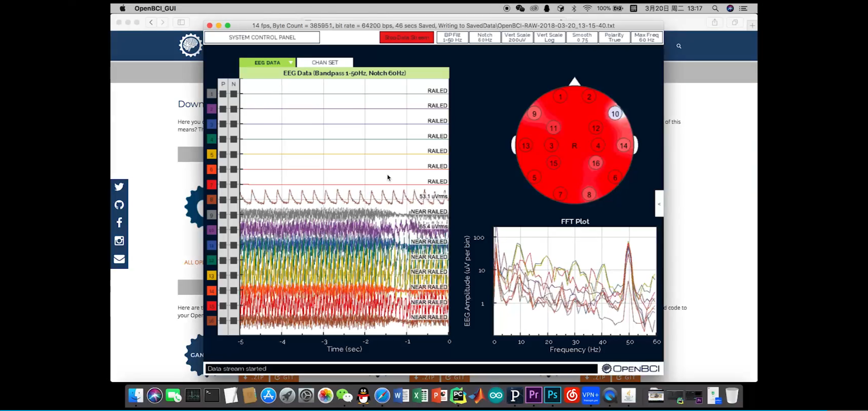
Task: Adjust the Smooth 0.75 setting
Action: [582, 37]
